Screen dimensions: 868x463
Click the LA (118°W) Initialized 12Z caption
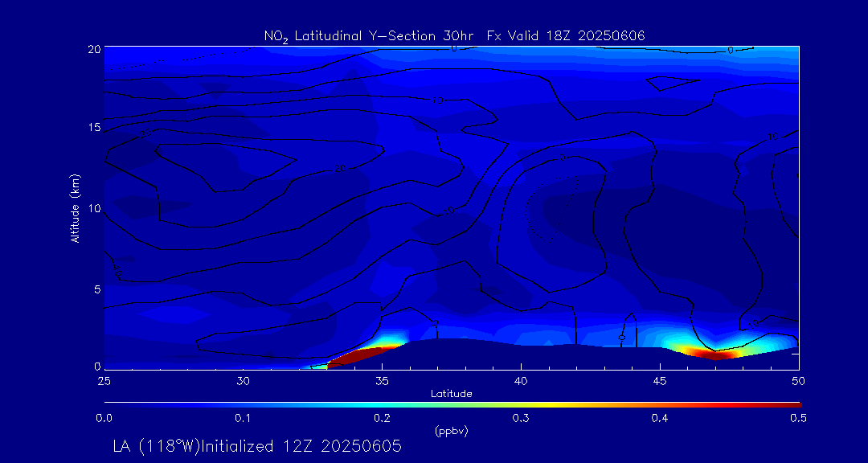257,446
